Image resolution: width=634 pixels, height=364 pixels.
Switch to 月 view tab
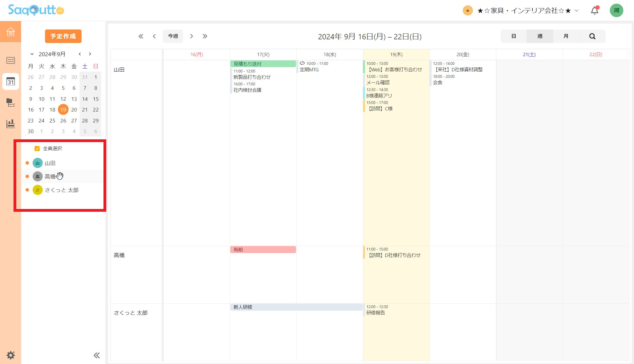pos(566,36)
